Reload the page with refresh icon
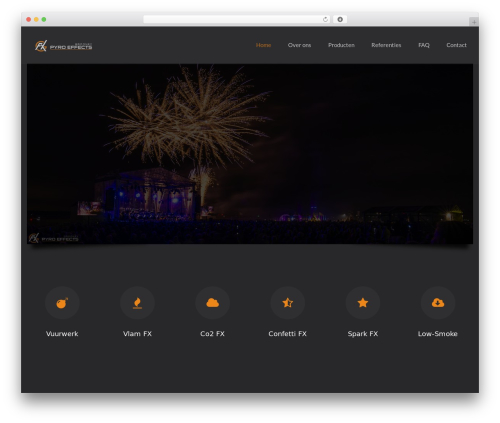The height and width of the screenshot is (423, 500). click(x=325, y=19)
